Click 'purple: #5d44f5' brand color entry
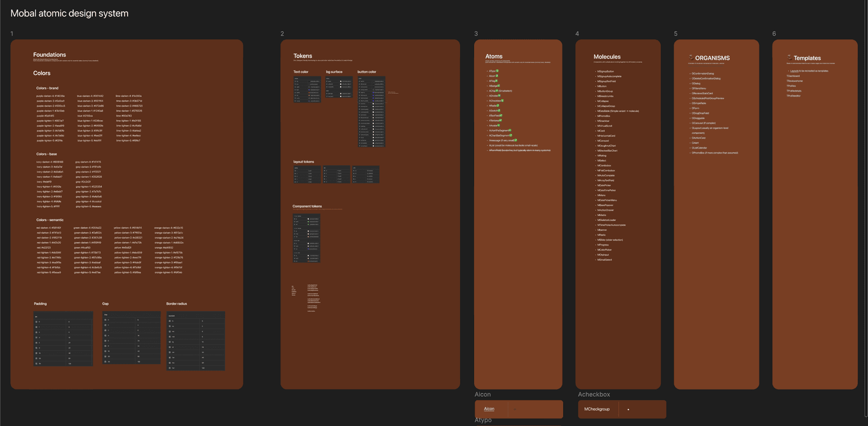Image resolution: width=868 pixels, height=426 pixels. tap(46, 115)
